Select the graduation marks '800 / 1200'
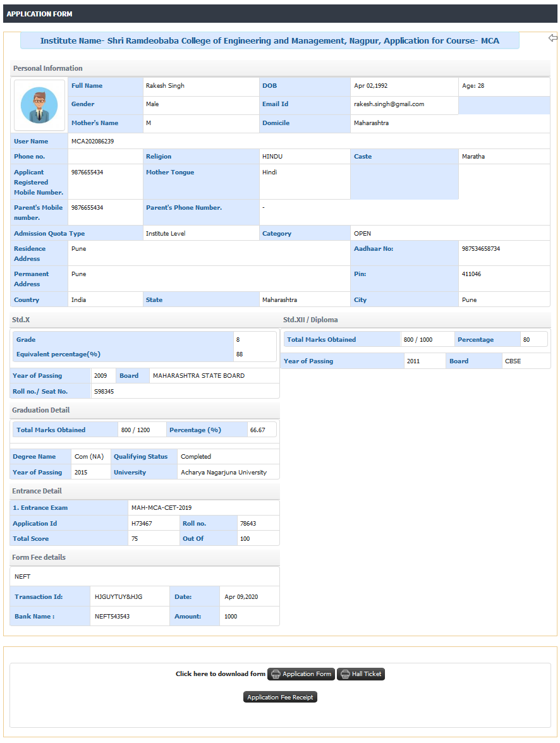 136,430
